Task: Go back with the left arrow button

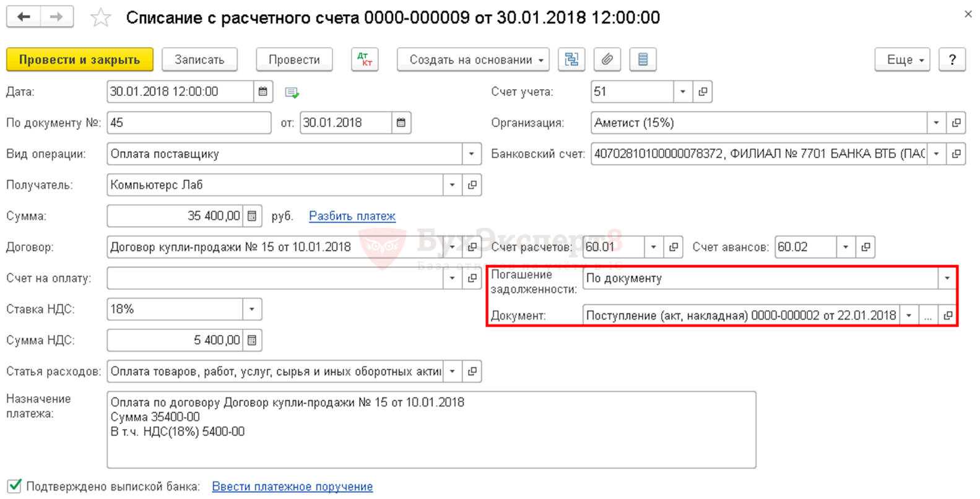Action: click(24, 17)
